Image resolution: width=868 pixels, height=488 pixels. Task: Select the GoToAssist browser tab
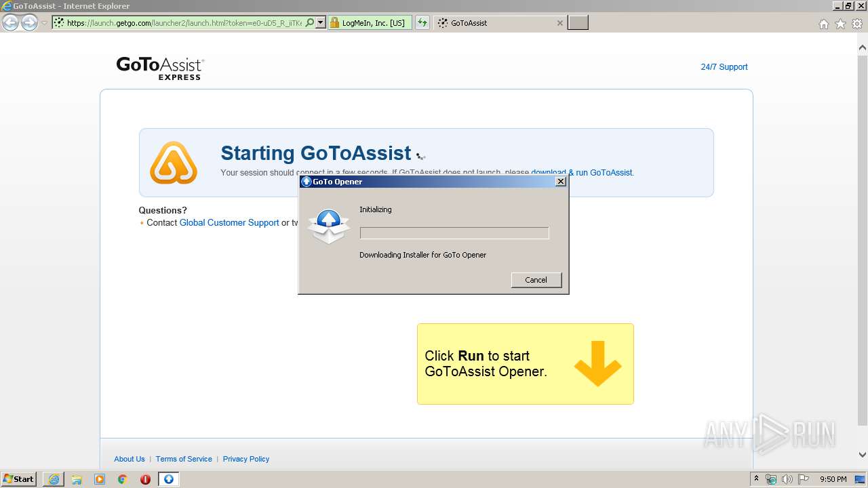[498, 23]
